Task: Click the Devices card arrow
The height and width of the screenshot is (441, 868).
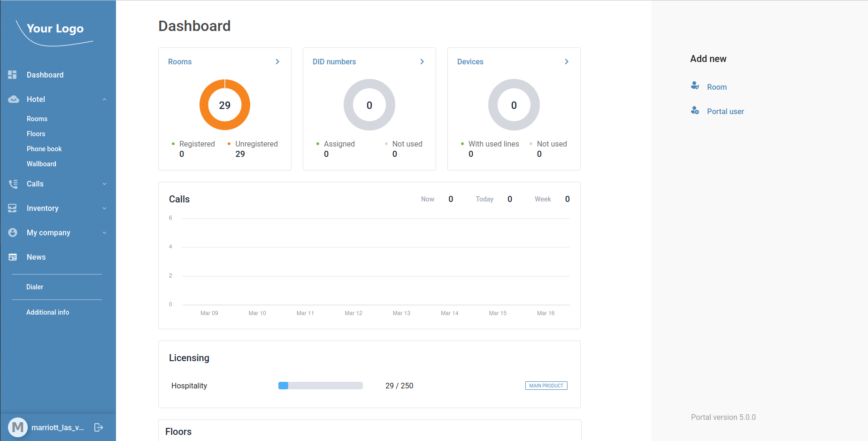Action: click(x=567, y=62)
